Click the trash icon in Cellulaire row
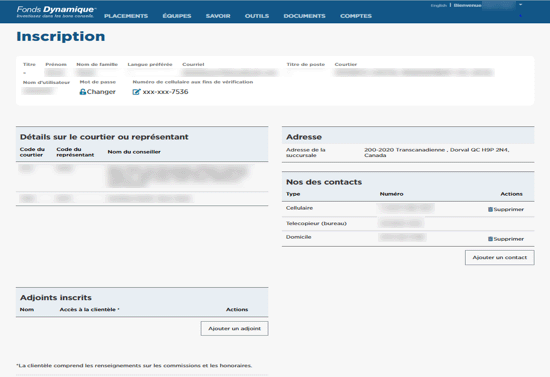The image size is (550, 377). (490, 209)
